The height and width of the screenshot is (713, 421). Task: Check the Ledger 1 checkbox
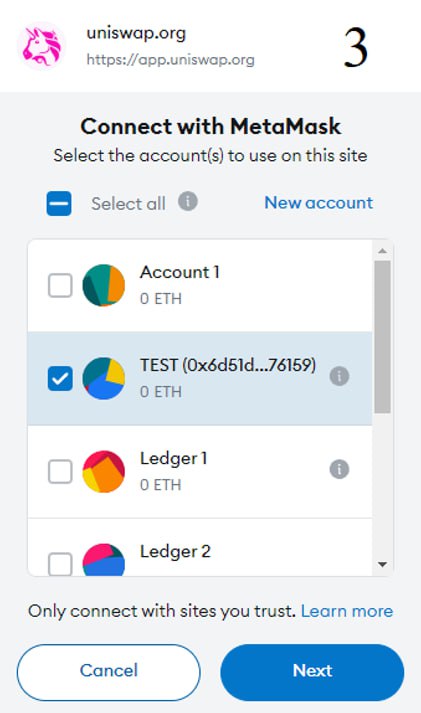[60, 472]
